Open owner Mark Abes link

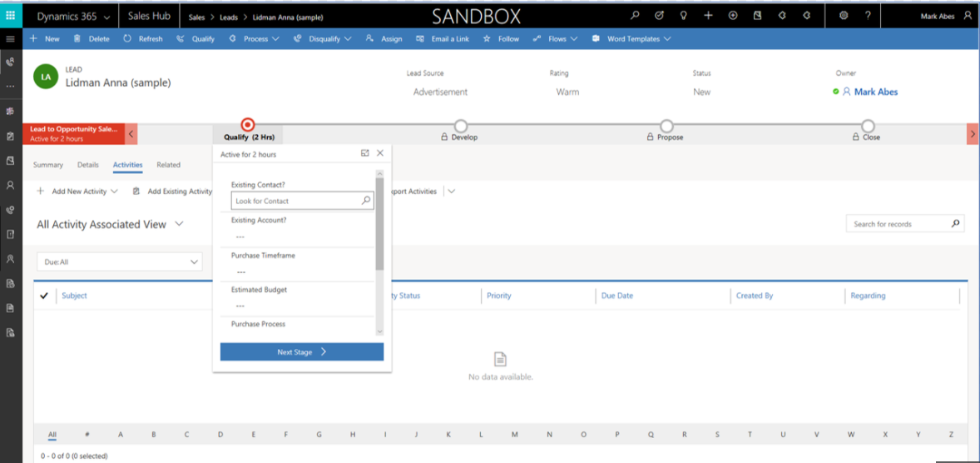[876, 92]
